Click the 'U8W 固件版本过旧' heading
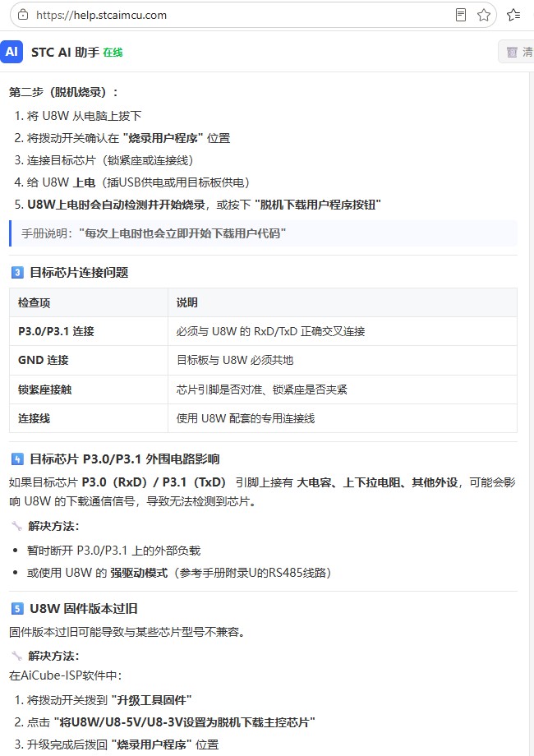The image size is (534, 756). (x=84, y=608)
